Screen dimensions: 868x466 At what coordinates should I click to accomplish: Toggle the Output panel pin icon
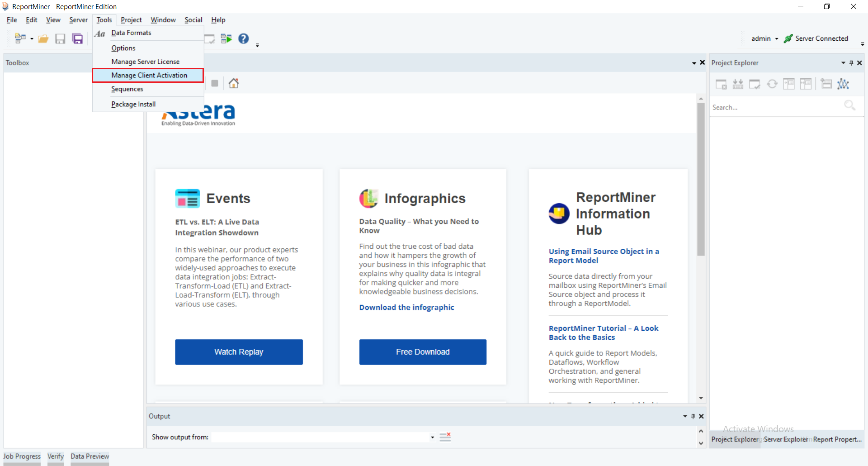coord(693,416)
